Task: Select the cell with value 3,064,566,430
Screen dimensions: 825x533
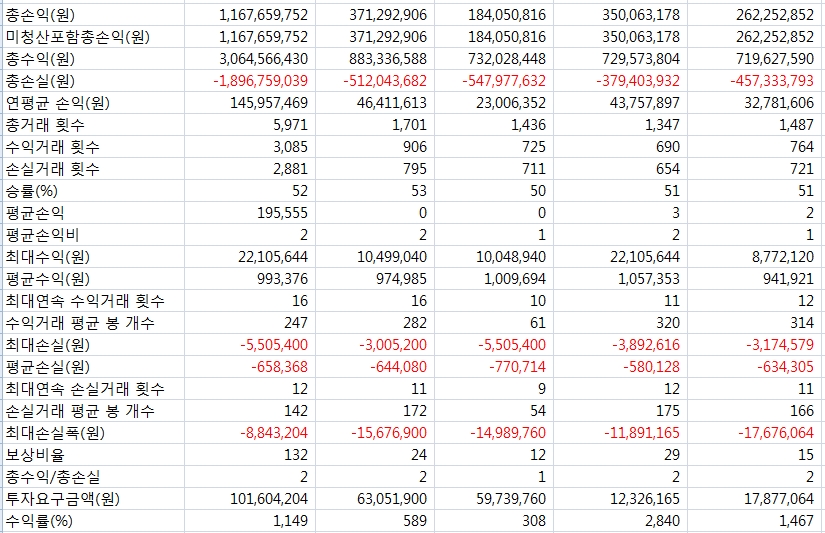Action: point(252,59)
